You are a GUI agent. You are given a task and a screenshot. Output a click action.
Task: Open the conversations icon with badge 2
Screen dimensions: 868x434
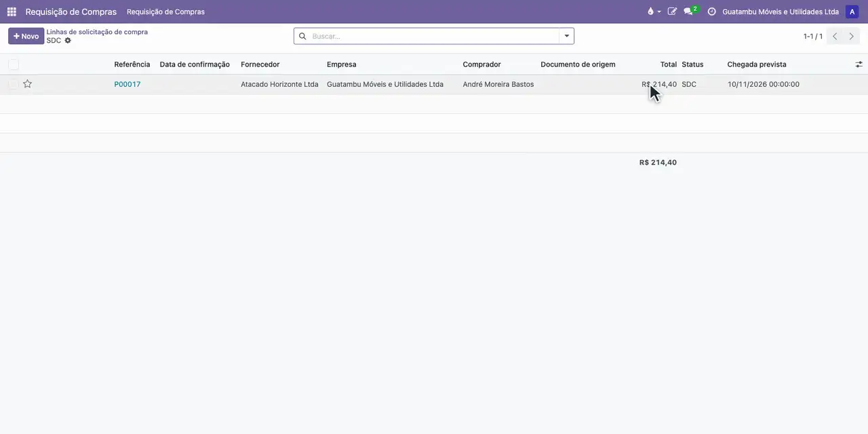(690, 11)
